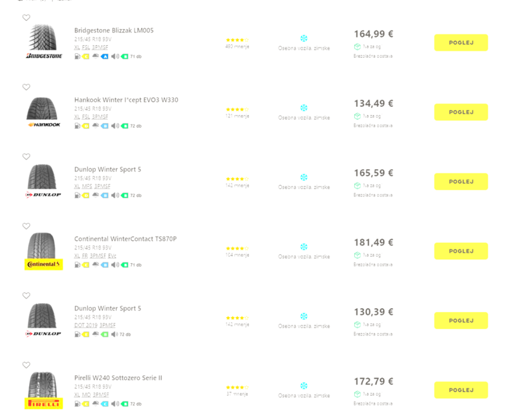Click the MFS tag under Dunlop Winter Sport 5
508x420 pixels.
tap(86, 186)
